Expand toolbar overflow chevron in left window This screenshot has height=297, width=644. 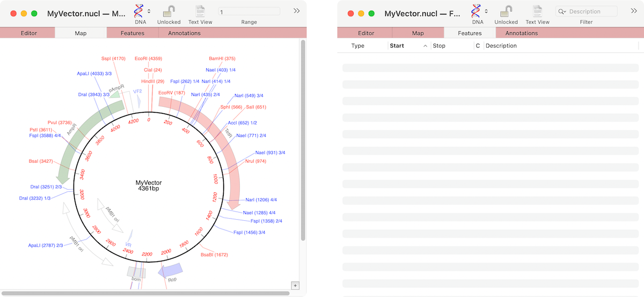click(296, 11)
